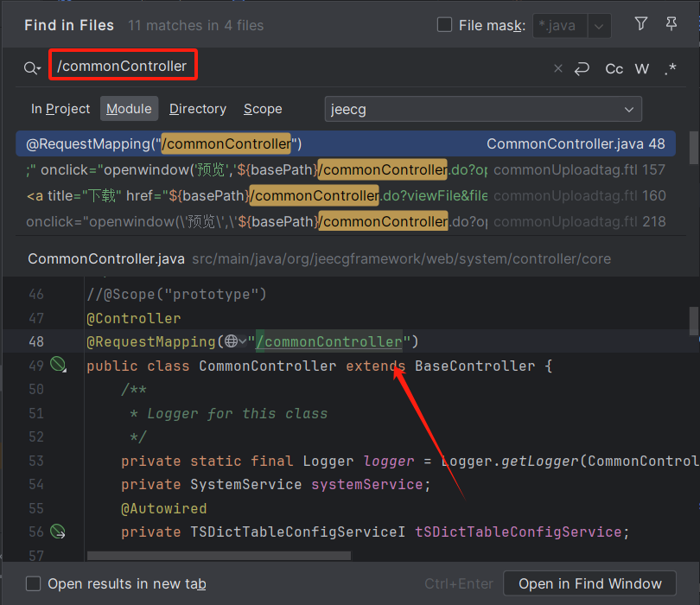Click the preview pane vertical scrollbar

coord(694,321)
